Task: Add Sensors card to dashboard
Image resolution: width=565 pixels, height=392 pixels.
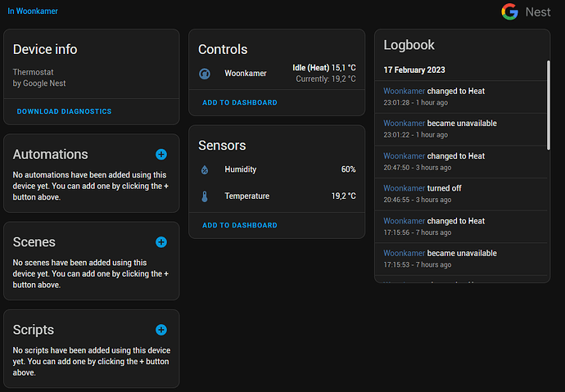Action: tap(239, 225)
